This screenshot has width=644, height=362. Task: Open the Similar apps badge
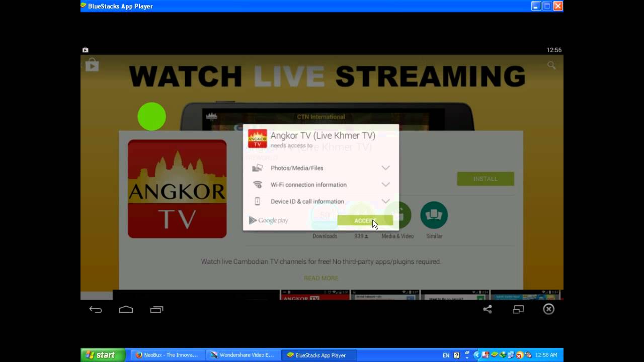(434, 215)
